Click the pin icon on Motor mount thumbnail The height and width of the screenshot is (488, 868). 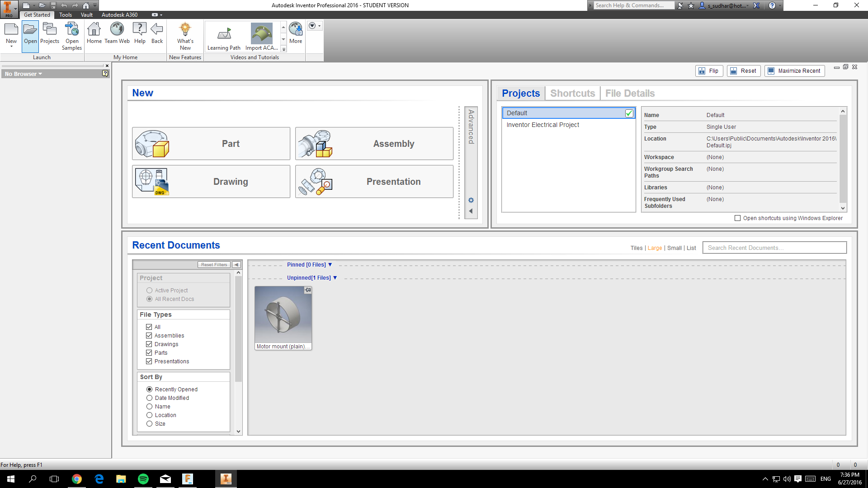pos(308,290)
